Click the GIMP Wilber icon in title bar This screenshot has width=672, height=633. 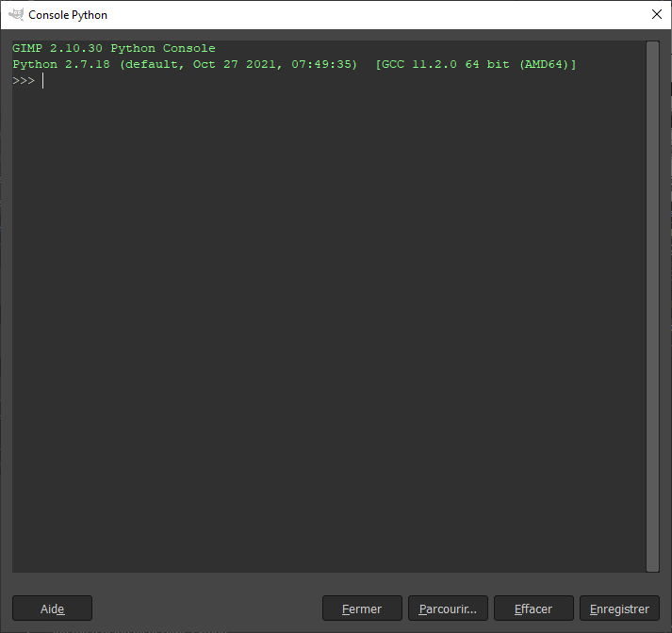pyautogui.click(x=16, y=14)
